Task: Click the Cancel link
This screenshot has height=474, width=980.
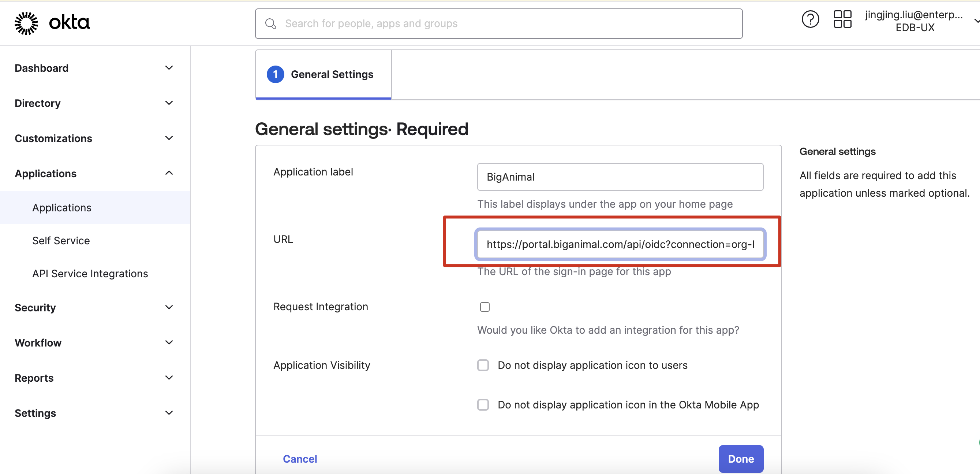Action: [x=300, y=459]
